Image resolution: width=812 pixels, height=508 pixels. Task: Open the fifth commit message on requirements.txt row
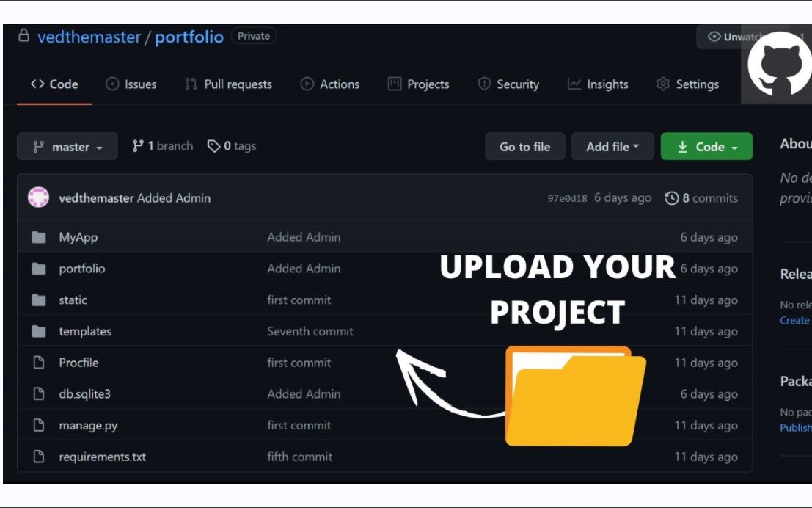coord(300,457)
